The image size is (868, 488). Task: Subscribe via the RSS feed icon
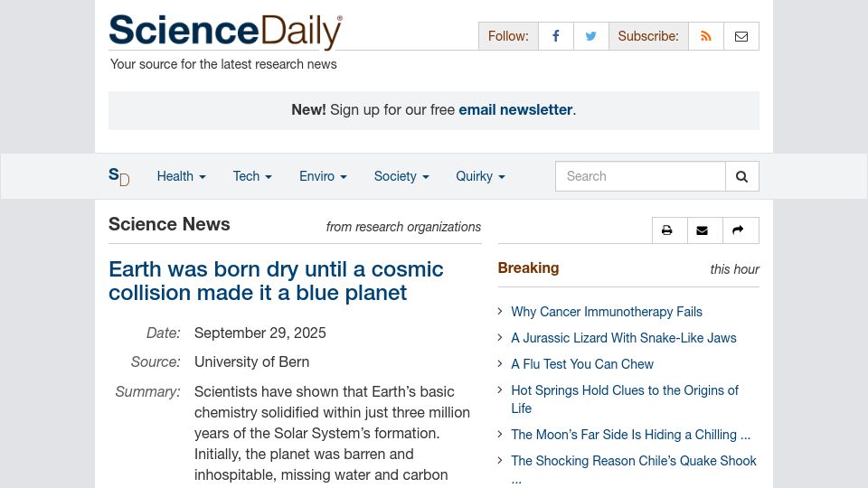706,36
